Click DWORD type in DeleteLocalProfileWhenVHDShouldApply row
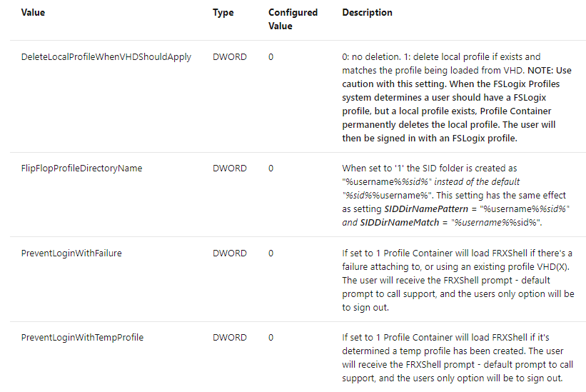 (x=229, y=57)
